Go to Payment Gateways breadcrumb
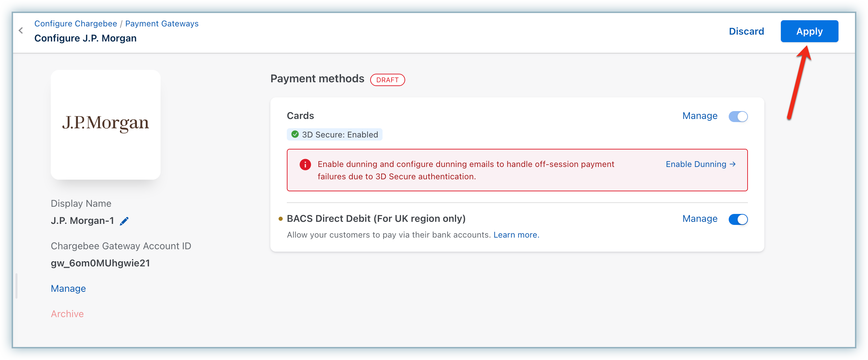Viewport: 868px width, 360px height. point(162,24)
